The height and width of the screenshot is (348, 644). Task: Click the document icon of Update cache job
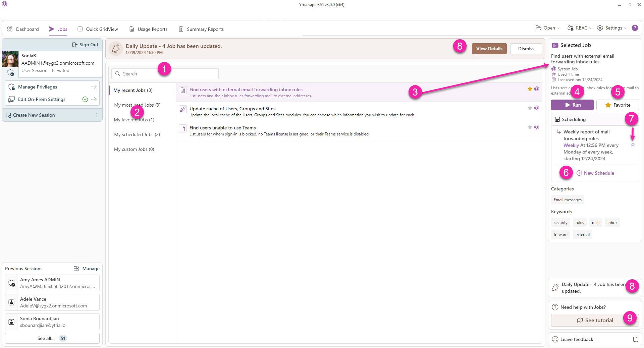point(182,109)
